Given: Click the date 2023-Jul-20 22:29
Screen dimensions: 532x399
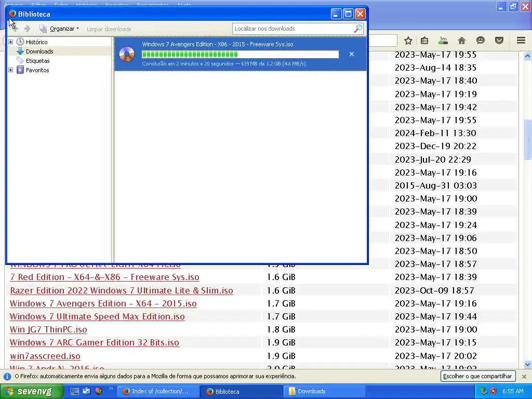Looking at the screenshot, I should click(x=433, y=160).
